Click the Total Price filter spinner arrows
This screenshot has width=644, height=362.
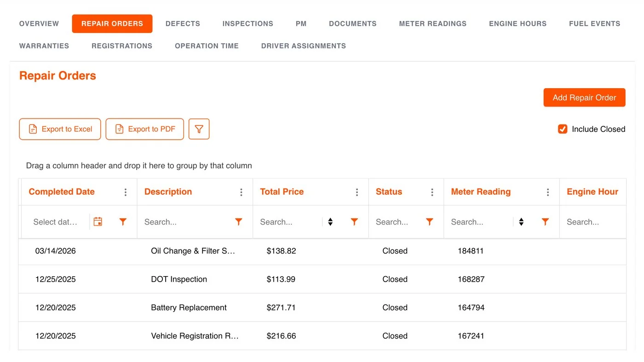pos(330,222)
